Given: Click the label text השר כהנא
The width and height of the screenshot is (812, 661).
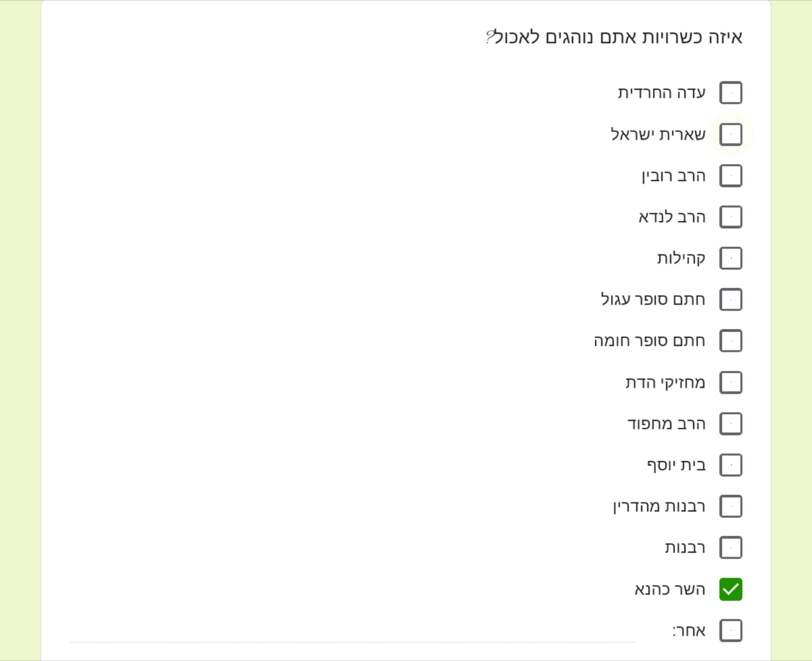Looking at the screenshot, I should coord(669,589).
